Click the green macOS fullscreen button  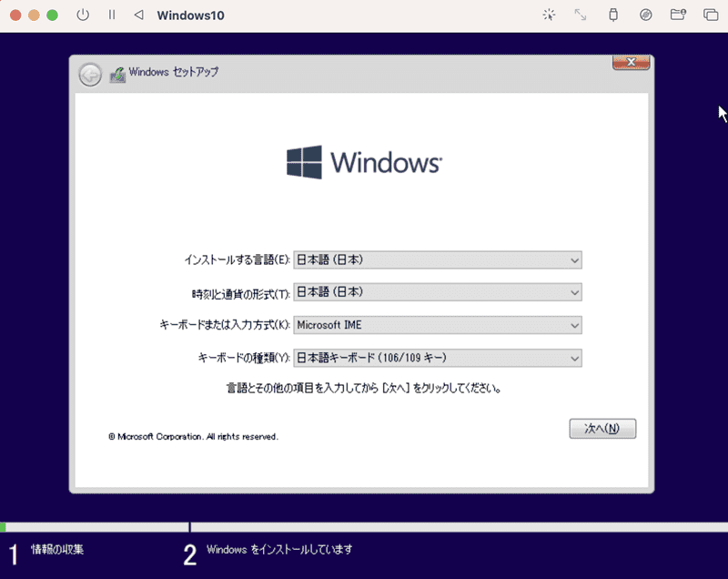tap(53, 15)
